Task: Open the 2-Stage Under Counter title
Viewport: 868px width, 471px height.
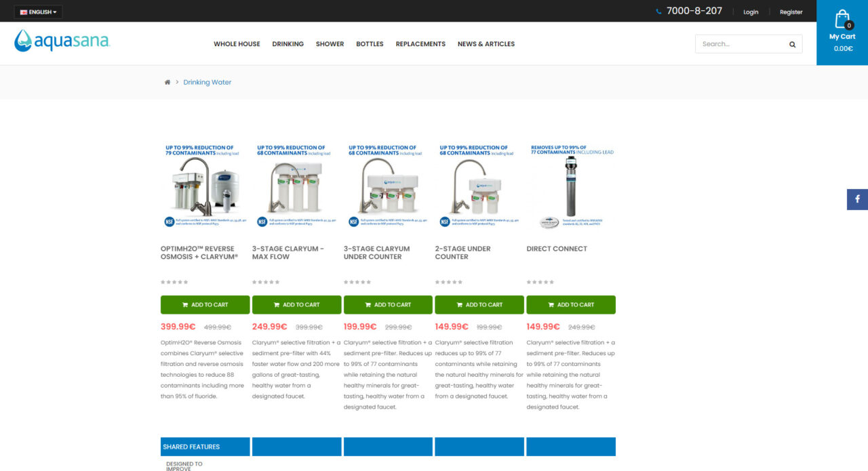Action: pyautogui.click(x=463, y=253)
